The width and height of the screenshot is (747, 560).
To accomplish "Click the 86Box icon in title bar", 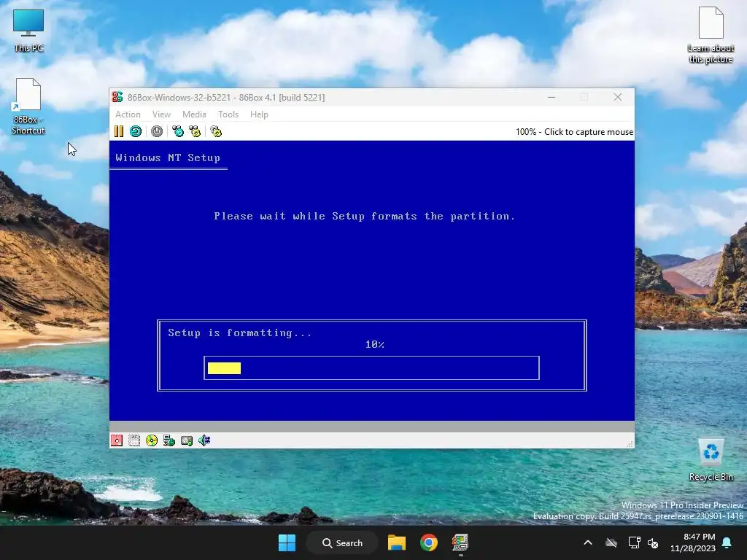I will click(117, 97).
